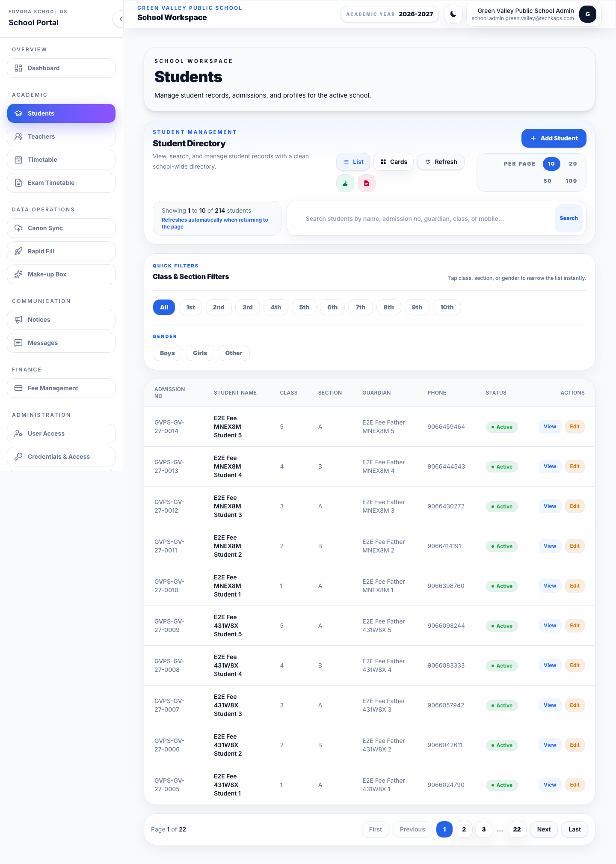Click the Messages chat icon

pos(18,343)
